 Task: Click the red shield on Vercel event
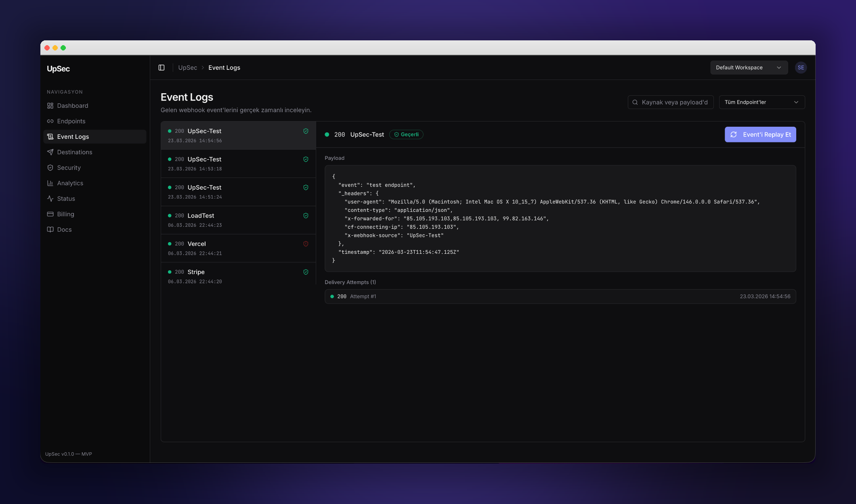306,244
